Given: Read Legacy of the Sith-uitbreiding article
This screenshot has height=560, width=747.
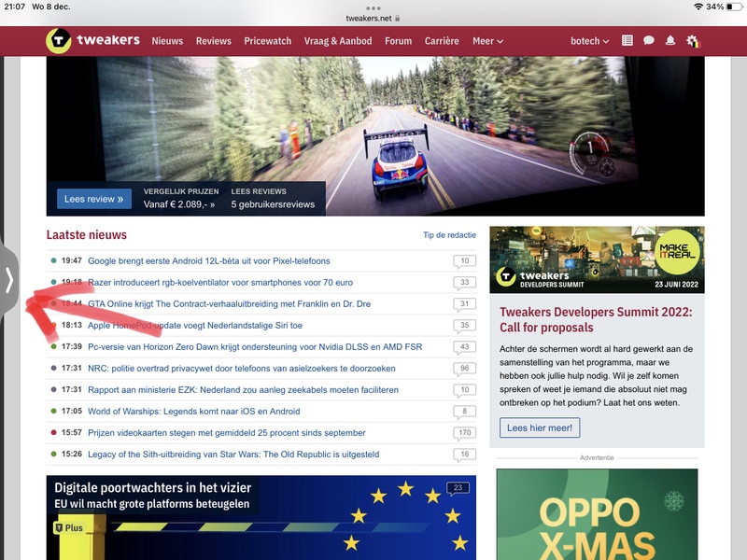Looking at the screenshot, I should click(x=233, y=454).
